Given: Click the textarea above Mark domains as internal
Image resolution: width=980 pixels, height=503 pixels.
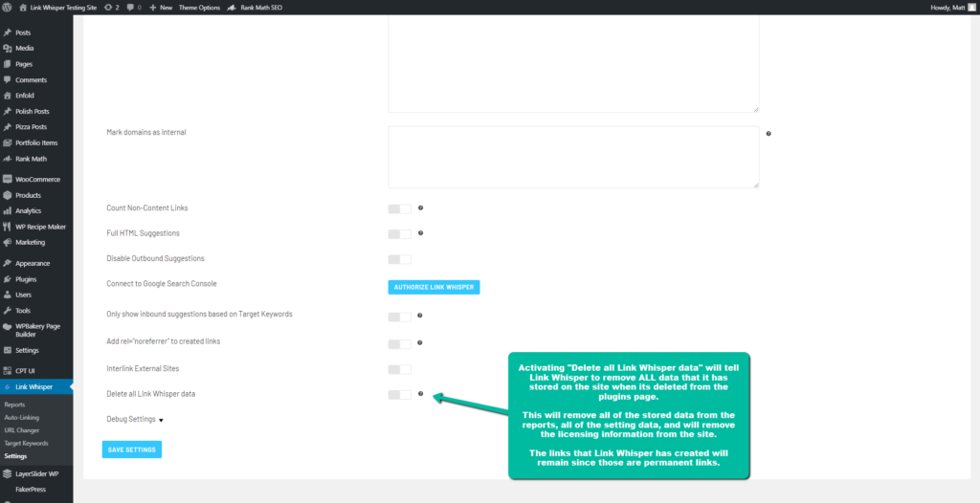Looking at the screenshot, I should click(573, 64).
